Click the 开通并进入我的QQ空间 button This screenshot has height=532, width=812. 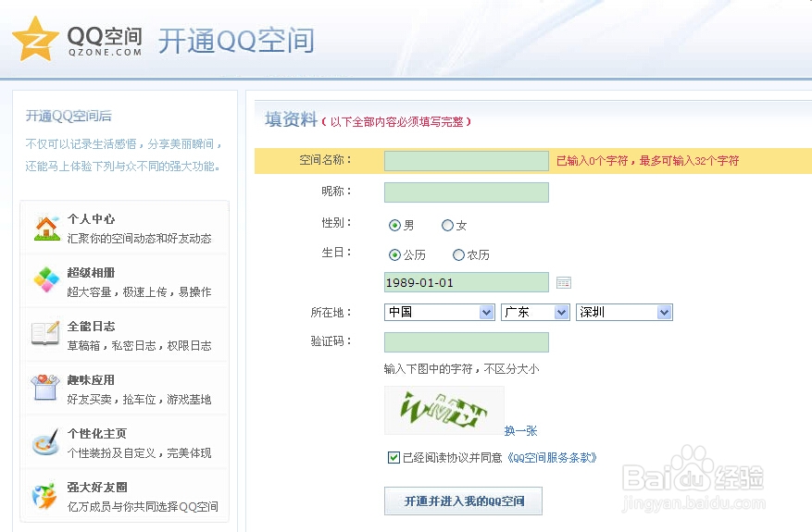point(463,501)
